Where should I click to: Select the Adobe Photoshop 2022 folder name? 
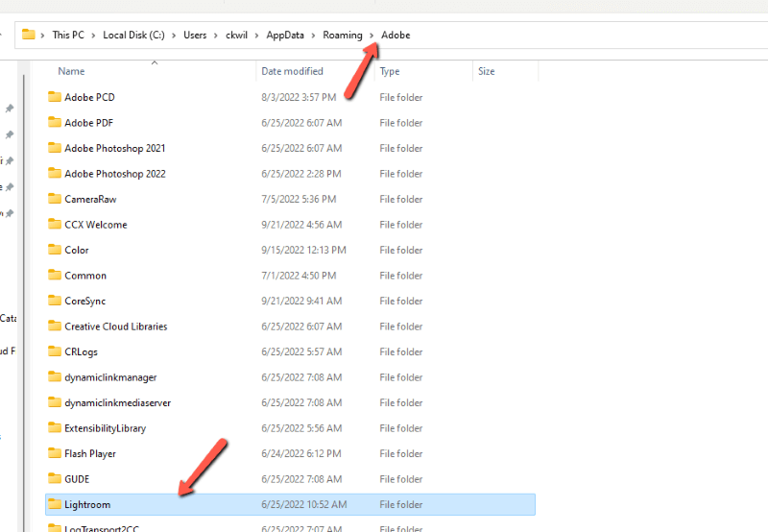coord(115,174)
